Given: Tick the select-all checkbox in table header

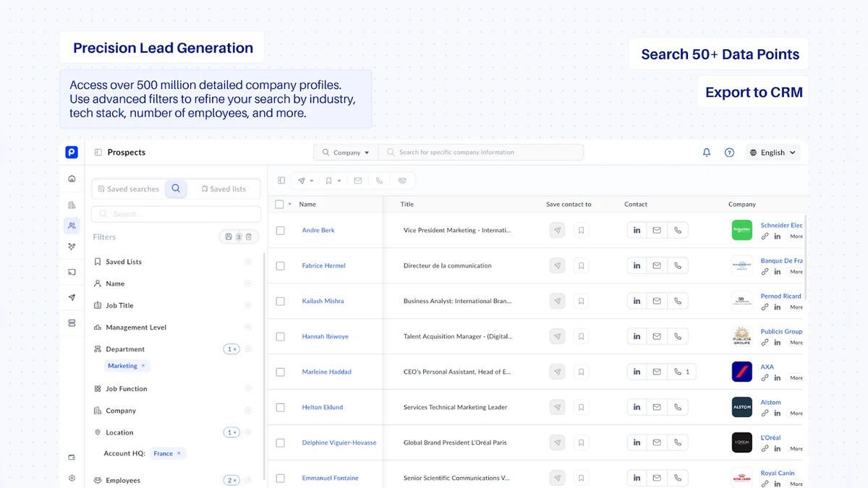Looking at the screenshot, I should (280, 204).
